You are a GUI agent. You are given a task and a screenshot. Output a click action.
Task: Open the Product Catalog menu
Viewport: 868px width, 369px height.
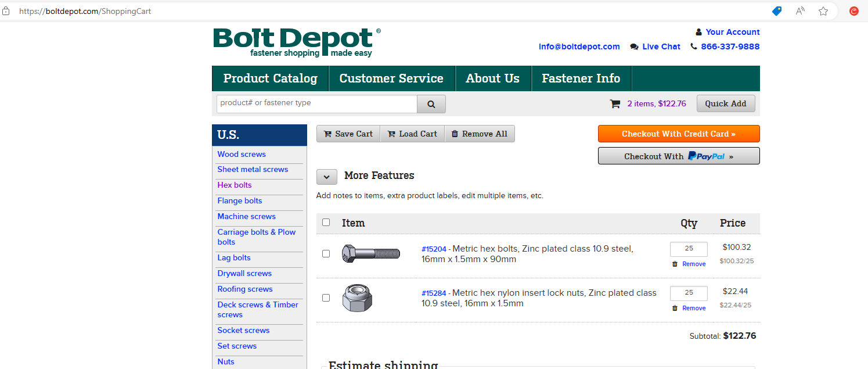point(271,78)
